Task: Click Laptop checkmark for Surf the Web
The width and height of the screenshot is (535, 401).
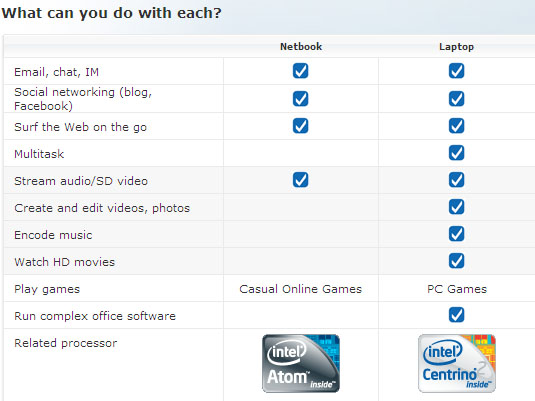Action: click(457, 126)
